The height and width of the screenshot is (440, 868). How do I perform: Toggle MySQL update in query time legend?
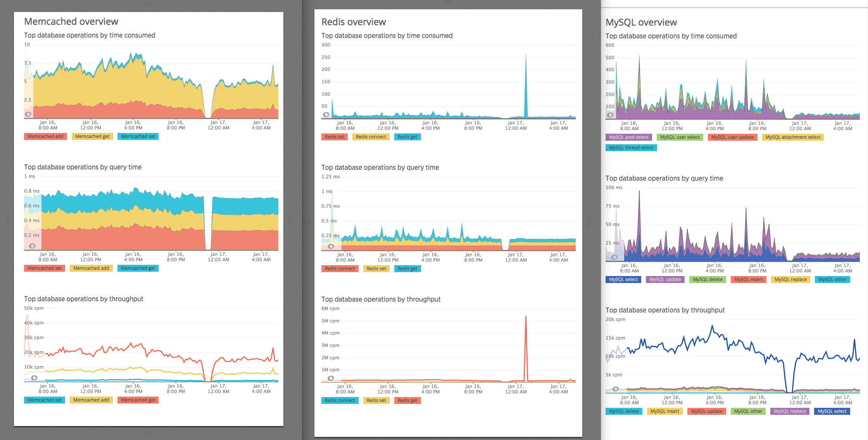(x=665, y=280)
